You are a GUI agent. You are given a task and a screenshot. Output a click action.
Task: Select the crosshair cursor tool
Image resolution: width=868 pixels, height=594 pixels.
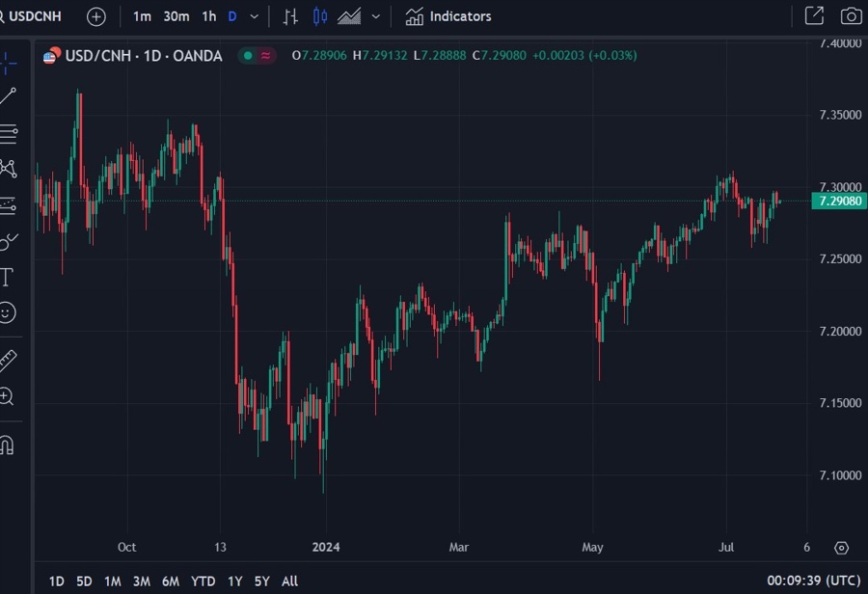8,62
